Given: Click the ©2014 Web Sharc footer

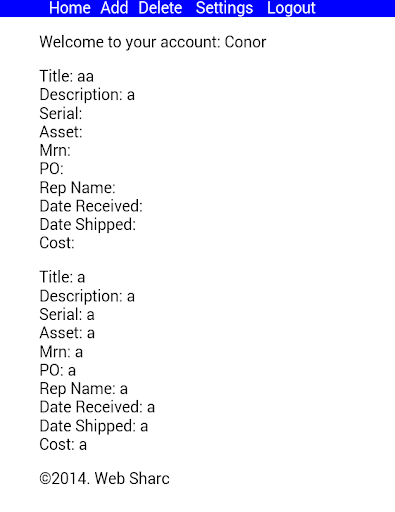Looking at the screenshot, I should 104,479.
